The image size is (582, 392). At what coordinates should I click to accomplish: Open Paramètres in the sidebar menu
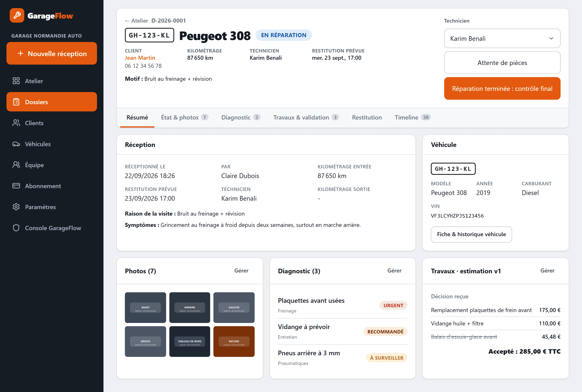click(x=52, y=207)
